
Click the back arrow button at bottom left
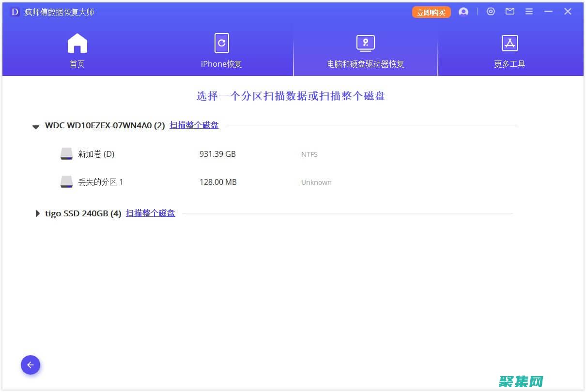[x=31, y=365]
